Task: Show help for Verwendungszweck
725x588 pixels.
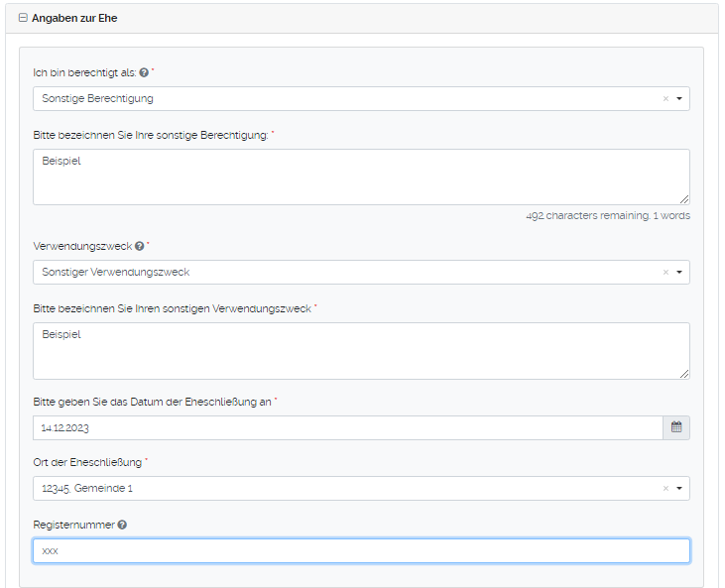Action: 139,247
